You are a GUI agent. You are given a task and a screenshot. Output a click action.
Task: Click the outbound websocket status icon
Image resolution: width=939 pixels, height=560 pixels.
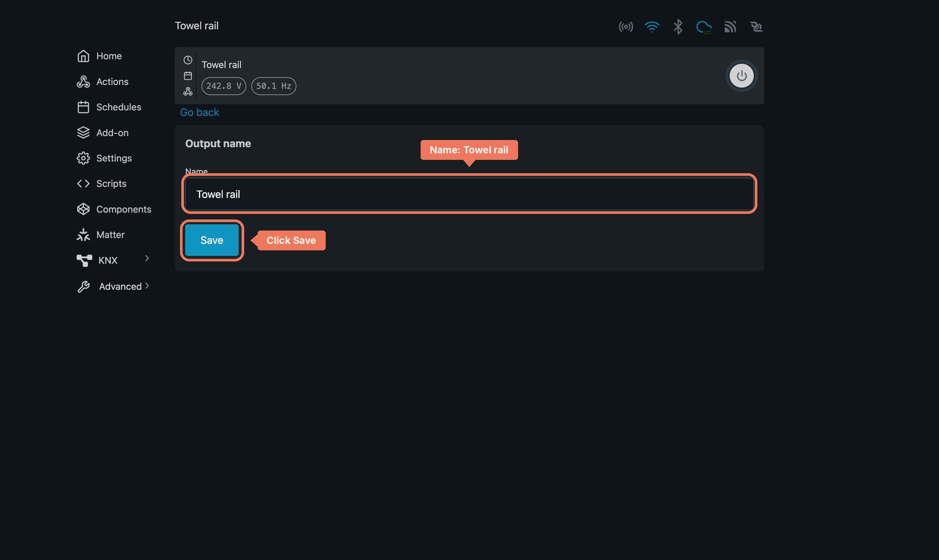(x=756, y=27)
